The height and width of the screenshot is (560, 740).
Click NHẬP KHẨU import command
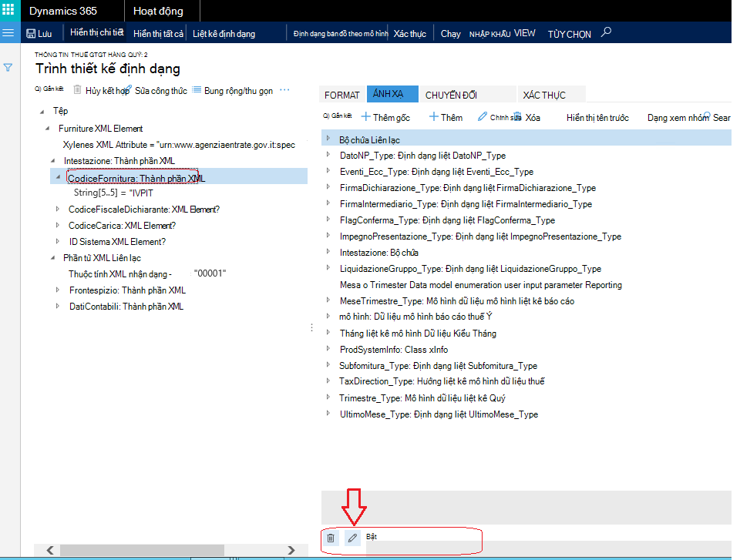tap(490, 34)
